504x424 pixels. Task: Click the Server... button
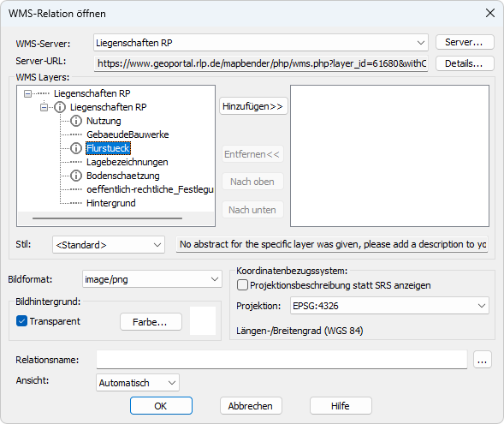(x=465, y=42)
